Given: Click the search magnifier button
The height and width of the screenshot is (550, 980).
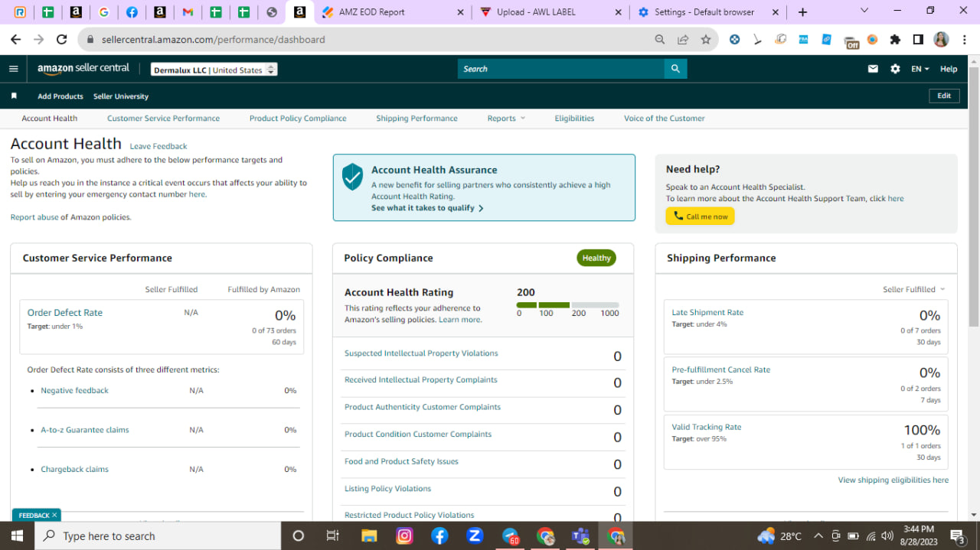Looking at the screenshot, I should click(x=675, y=69).
